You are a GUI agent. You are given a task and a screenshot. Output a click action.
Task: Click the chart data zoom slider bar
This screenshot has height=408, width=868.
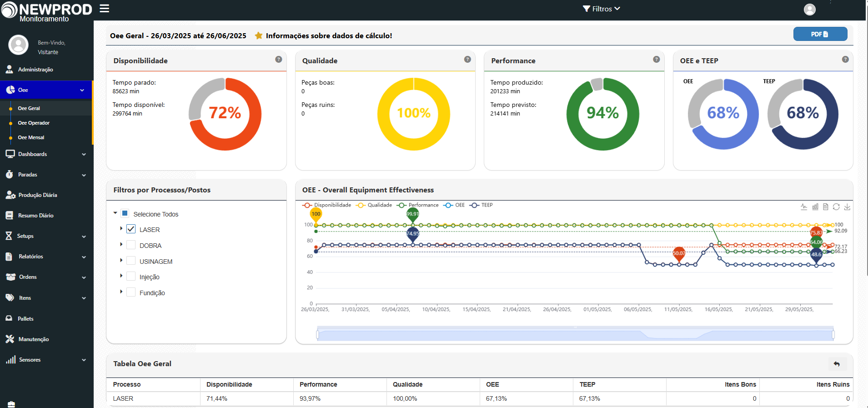tap(575, 335)
